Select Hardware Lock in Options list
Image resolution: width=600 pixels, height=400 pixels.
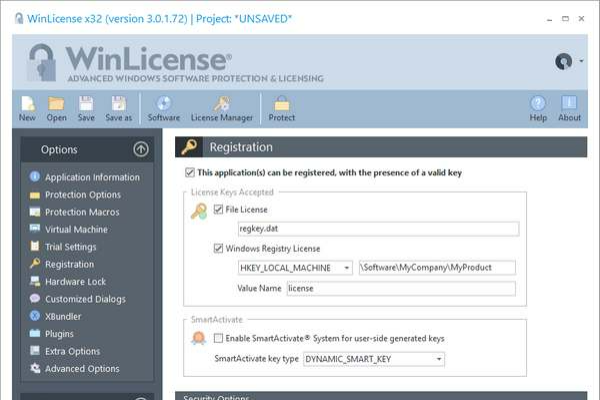[x=76, y=282]
